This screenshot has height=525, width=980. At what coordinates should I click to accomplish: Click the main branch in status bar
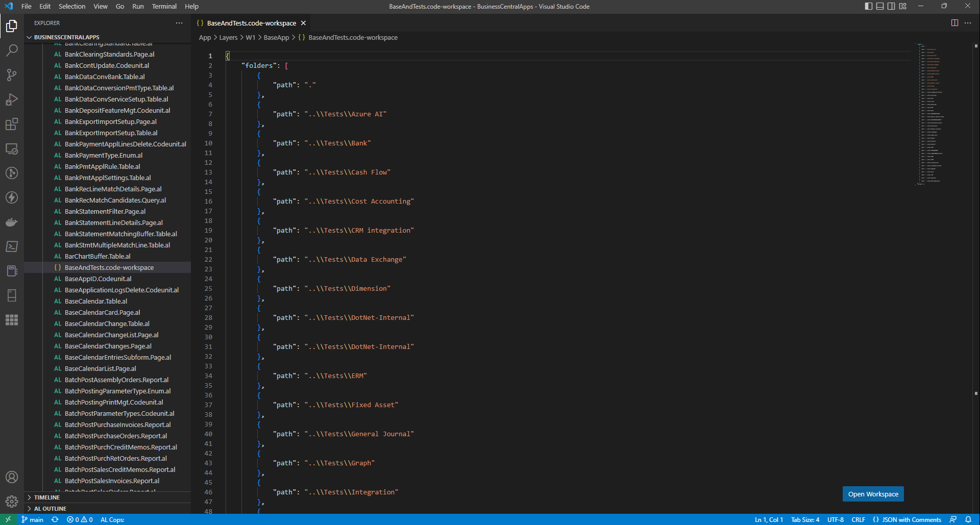pos(33,519)
